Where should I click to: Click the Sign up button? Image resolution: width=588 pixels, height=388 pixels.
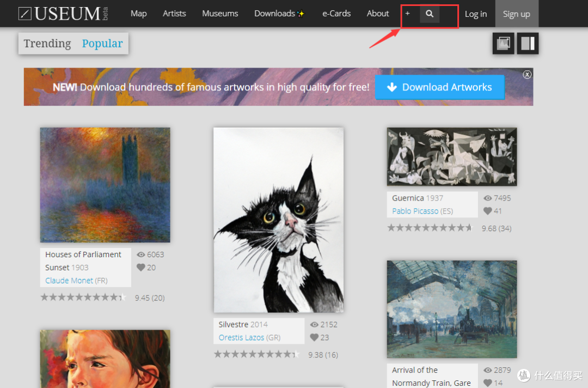point(516,14)
